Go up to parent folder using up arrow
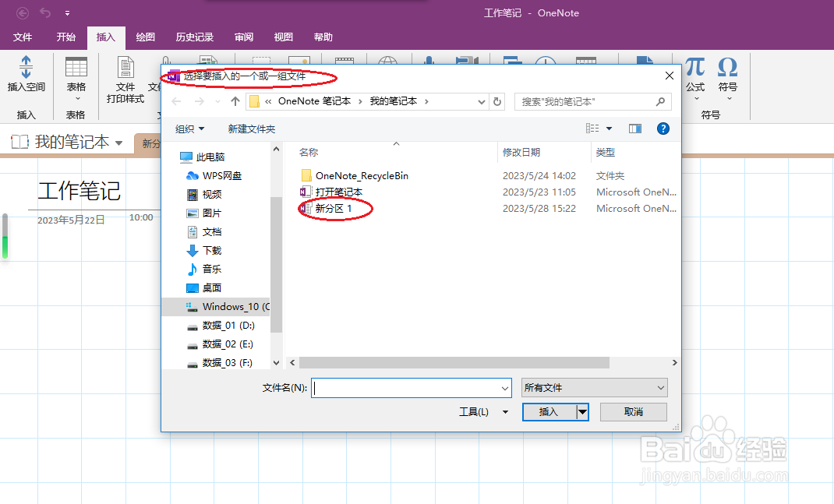The image size is (834, 504). click(235, 101)
